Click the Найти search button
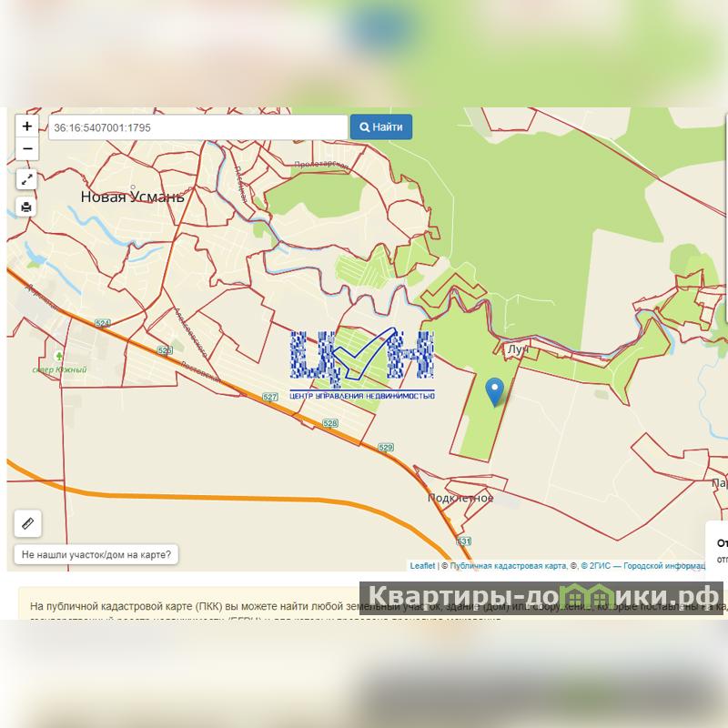 (x=381, y=126)
